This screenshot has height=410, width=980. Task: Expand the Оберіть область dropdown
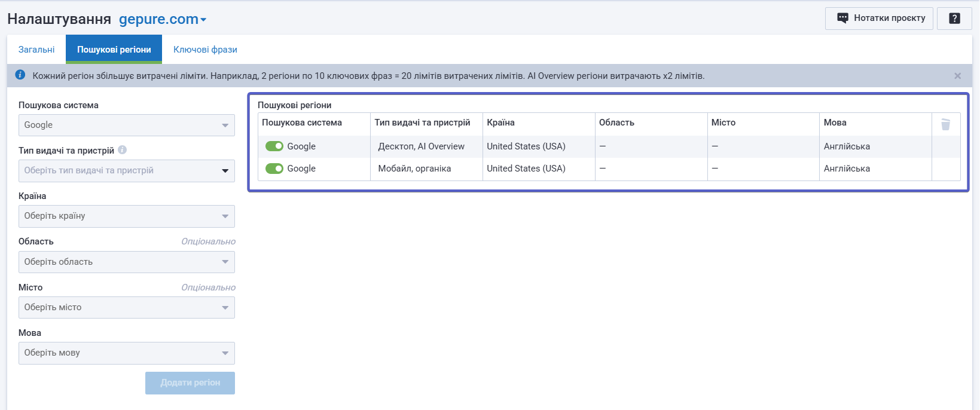click(x=126, y=262)
